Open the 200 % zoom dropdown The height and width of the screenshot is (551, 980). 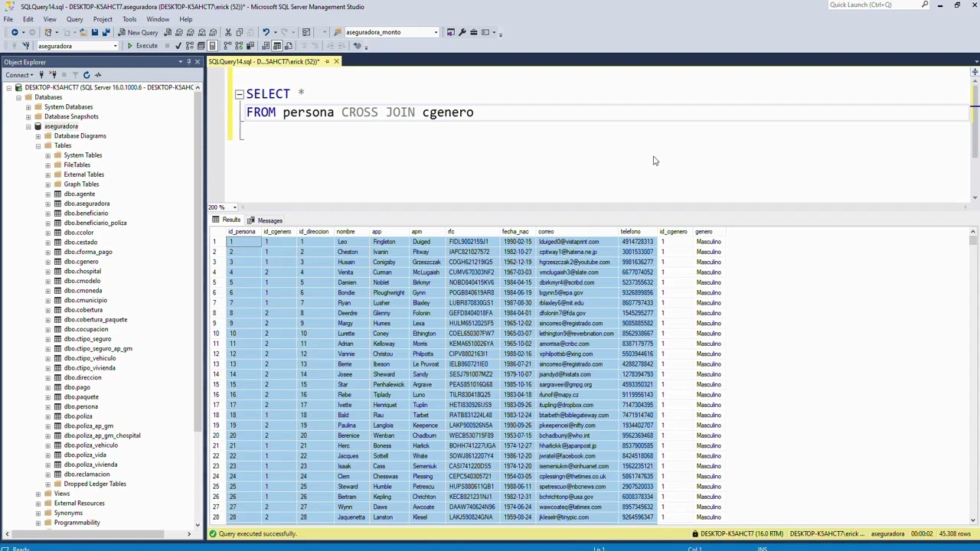pos(234,207)
